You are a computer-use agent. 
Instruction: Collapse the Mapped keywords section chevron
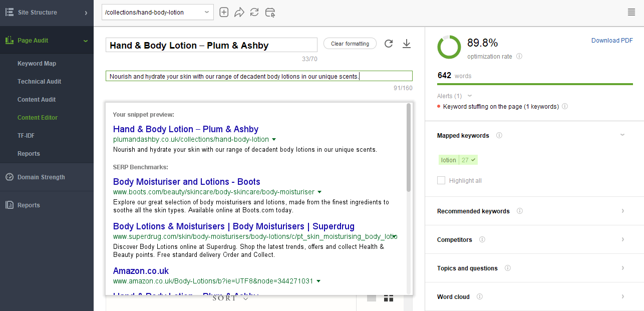[x=622, y=135]
